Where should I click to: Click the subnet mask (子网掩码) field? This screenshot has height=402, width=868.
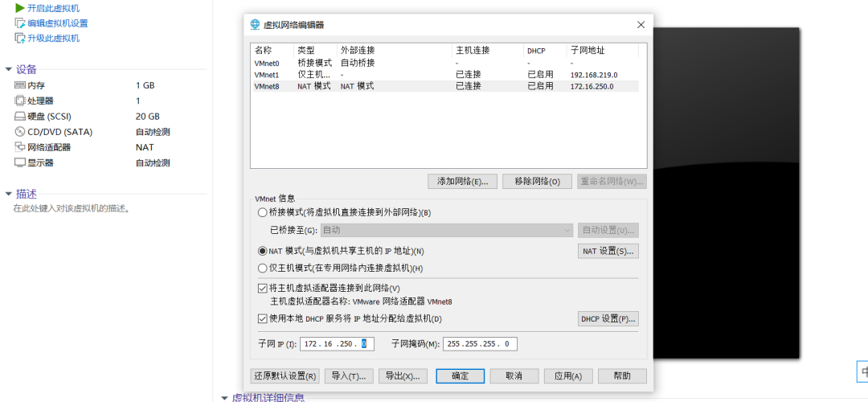pos(480,344)
